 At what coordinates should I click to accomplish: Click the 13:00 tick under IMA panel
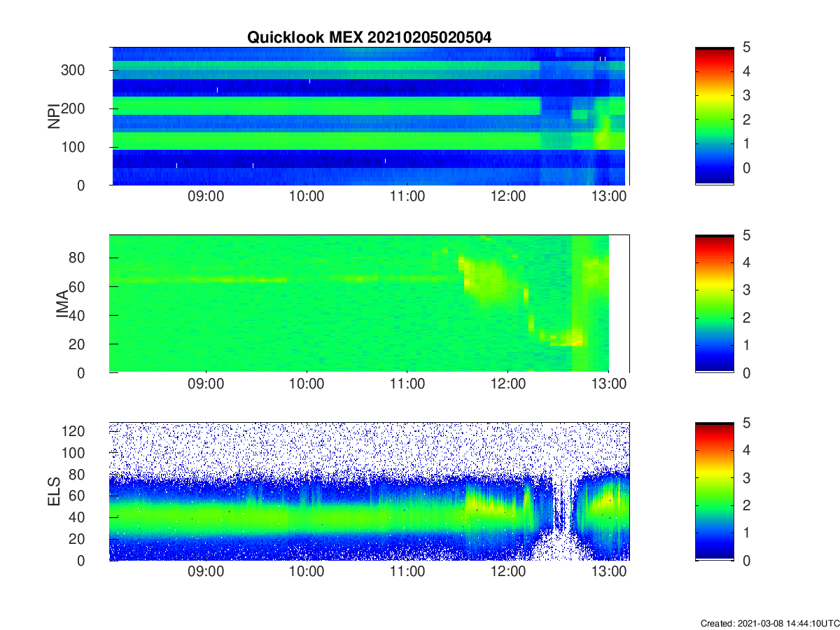tap(609, 385)
